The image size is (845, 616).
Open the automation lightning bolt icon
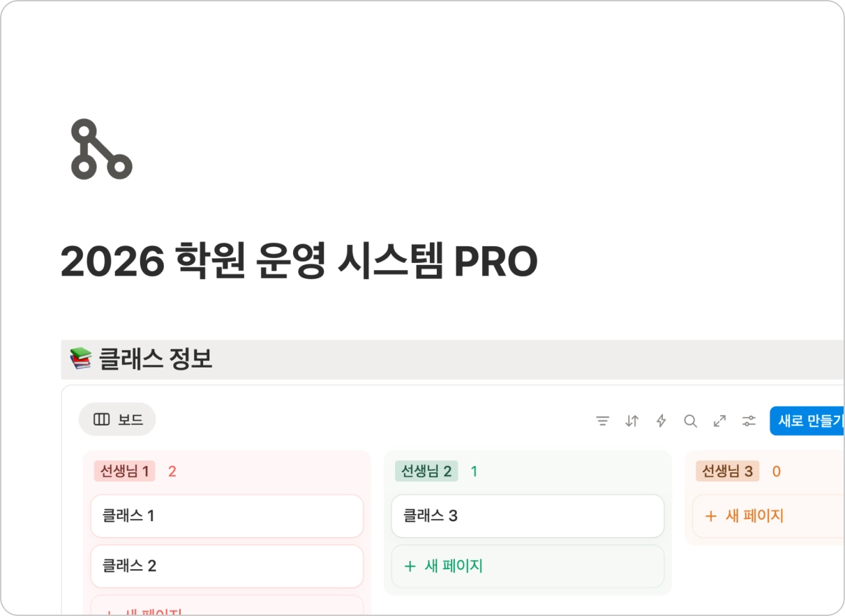(x=661, y=421)
